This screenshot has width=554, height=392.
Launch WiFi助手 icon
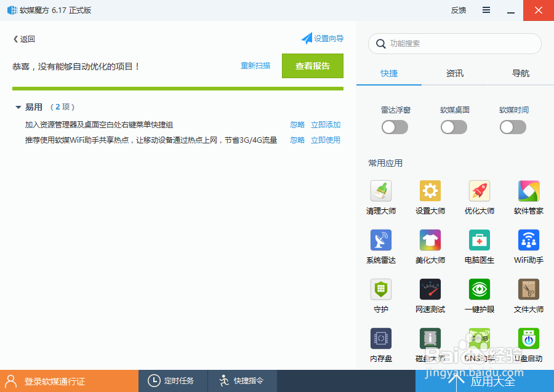point(529,240)
